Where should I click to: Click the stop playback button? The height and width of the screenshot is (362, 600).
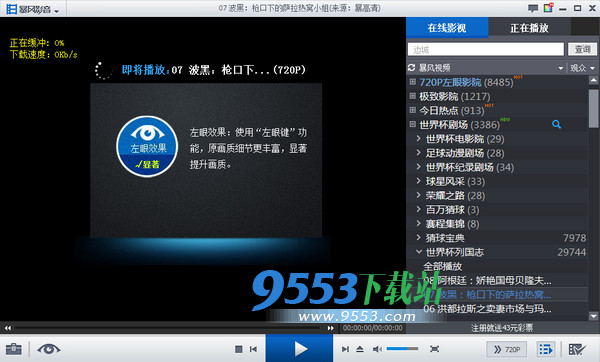point(239,349)
